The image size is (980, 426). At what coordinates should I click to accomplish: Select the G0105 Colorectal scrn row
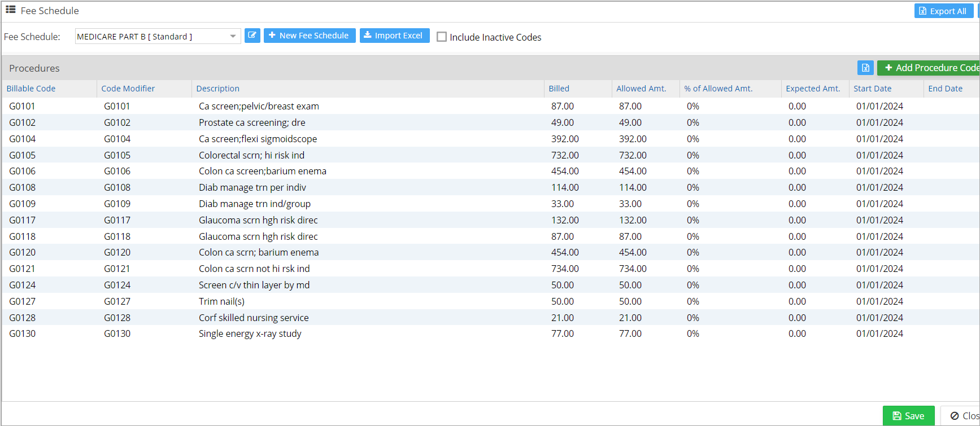point(251,155)
